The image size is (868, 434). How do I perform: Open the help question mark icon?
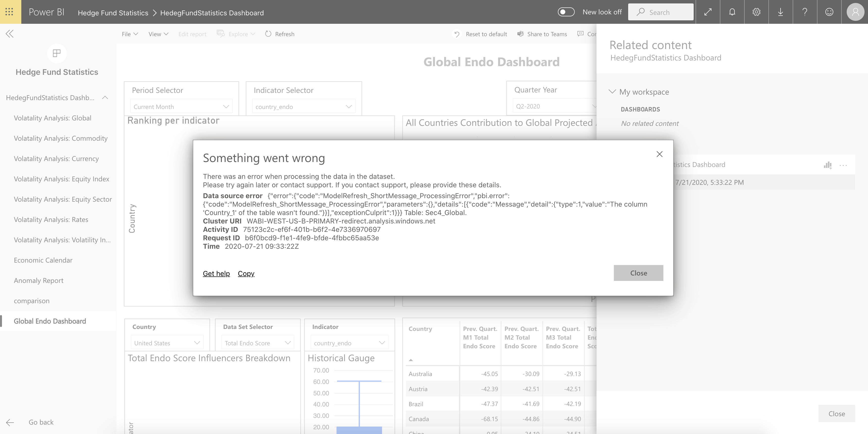(805, 12)
